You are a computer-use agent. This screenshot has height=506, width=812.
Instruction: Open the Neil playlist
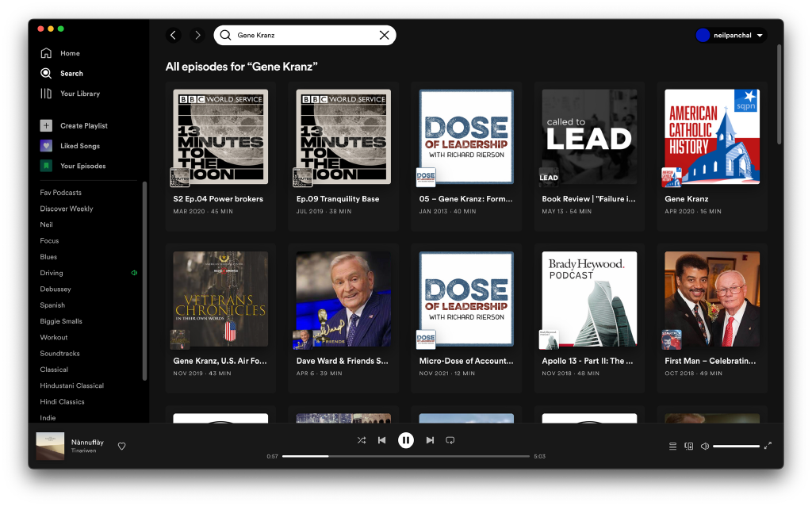[x=47, y=224]
